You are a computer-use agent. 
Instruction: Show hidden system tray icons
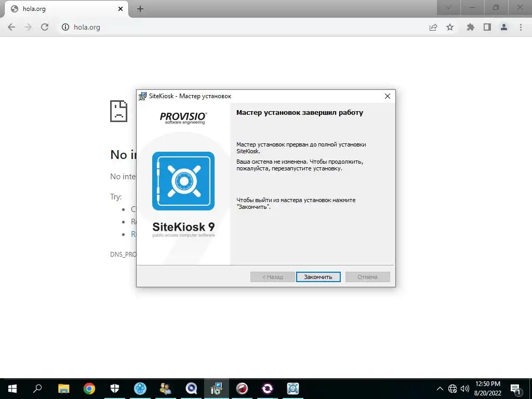coord(440,389)
